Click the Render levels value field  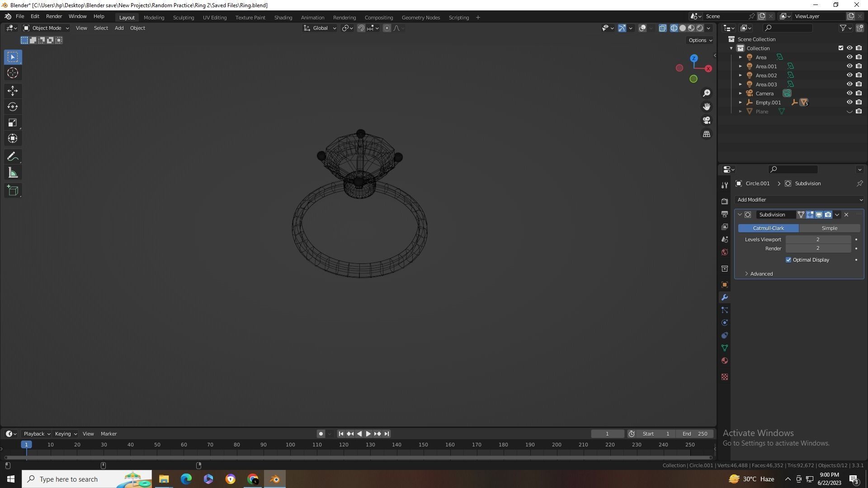(x=818, y=249)
